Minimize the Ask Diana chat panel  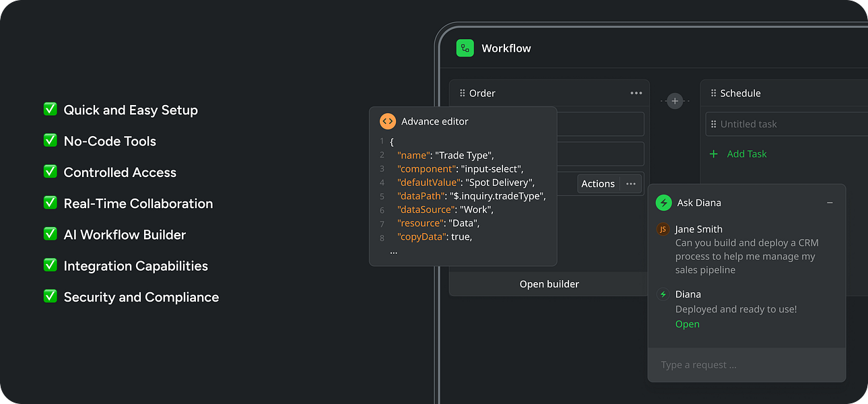830,203
